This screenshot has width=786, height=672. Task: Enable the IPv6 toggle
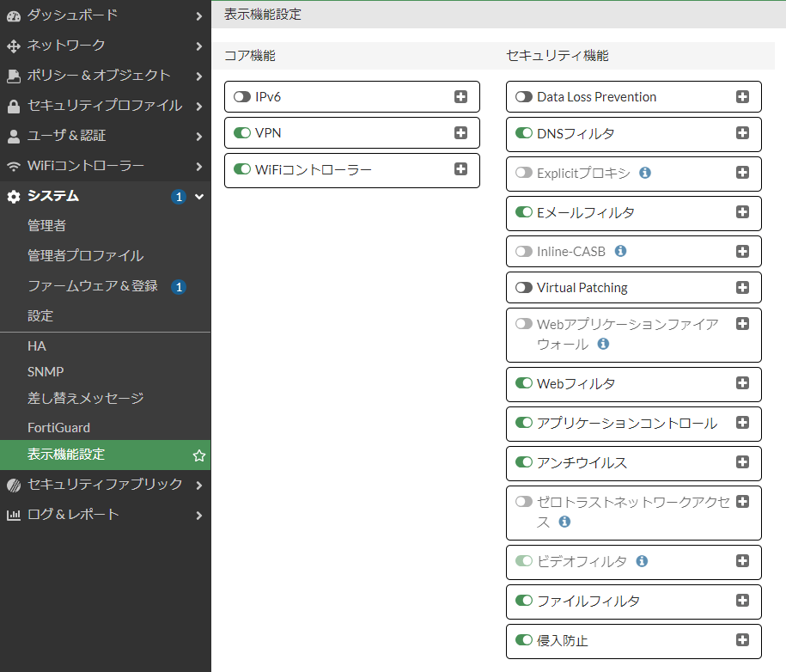(241, 96)
